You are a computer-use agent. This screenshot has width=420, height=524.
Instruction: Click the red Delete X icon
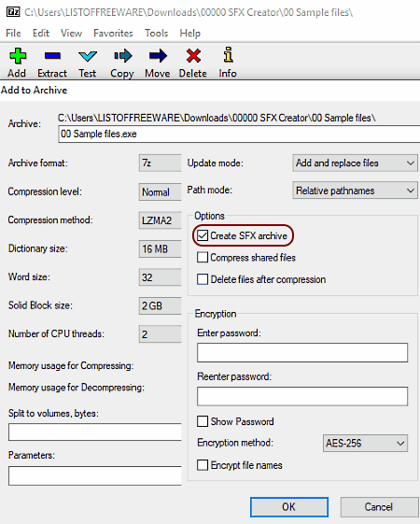pos(193,55)
